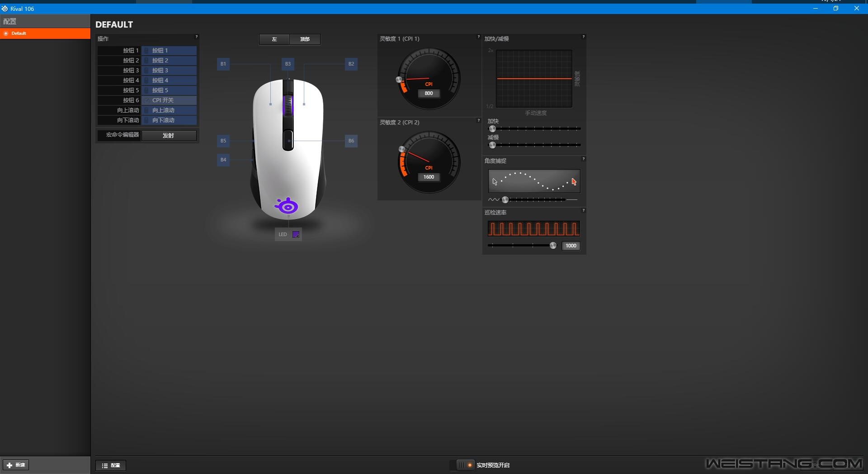This screenshot has height=474, width=868.
Task: Select the B6 CPI button marker
Action: [x=351, y=141]
